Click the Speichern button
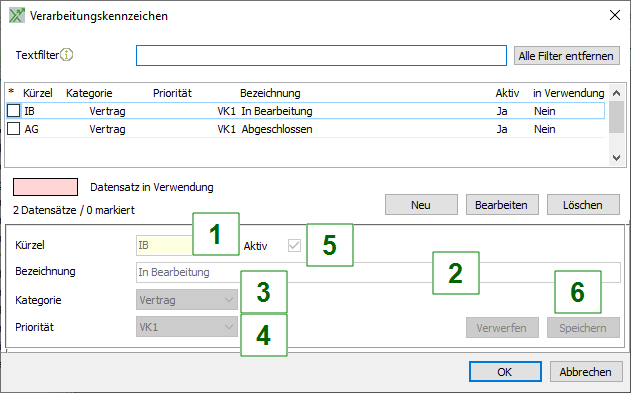 [x=583, y=328]
